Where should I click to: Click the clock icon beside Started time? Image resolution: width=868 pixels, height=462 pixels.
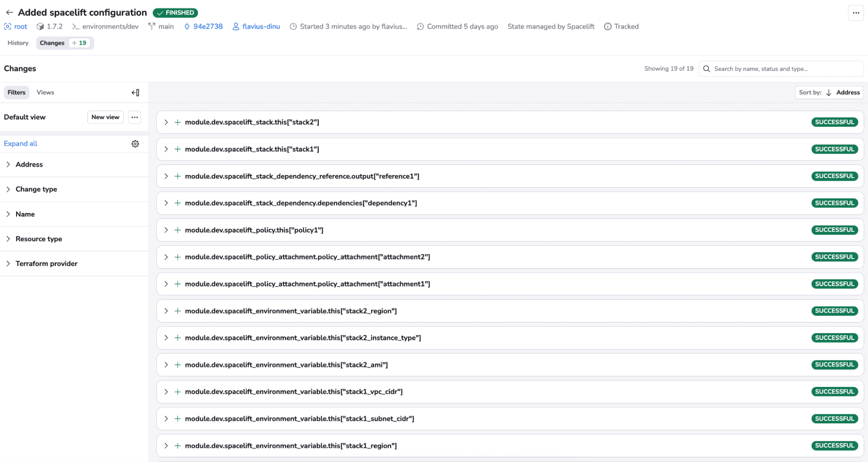coord(293,26)
